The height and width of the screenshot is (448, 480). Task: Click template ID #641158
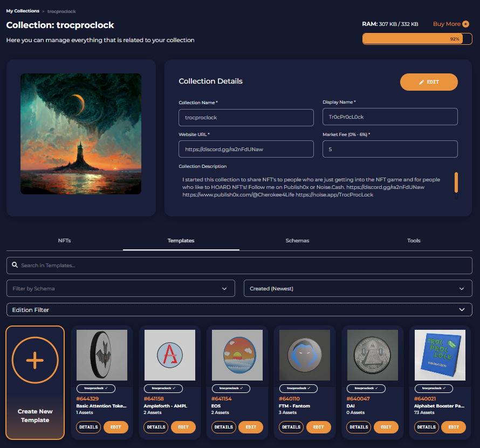coord(154,399)
